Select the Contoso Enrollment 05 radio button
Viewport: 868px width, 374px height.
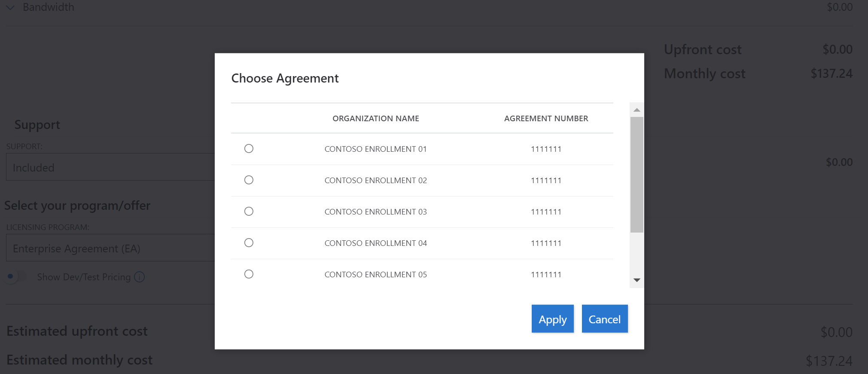pos(249,274)
